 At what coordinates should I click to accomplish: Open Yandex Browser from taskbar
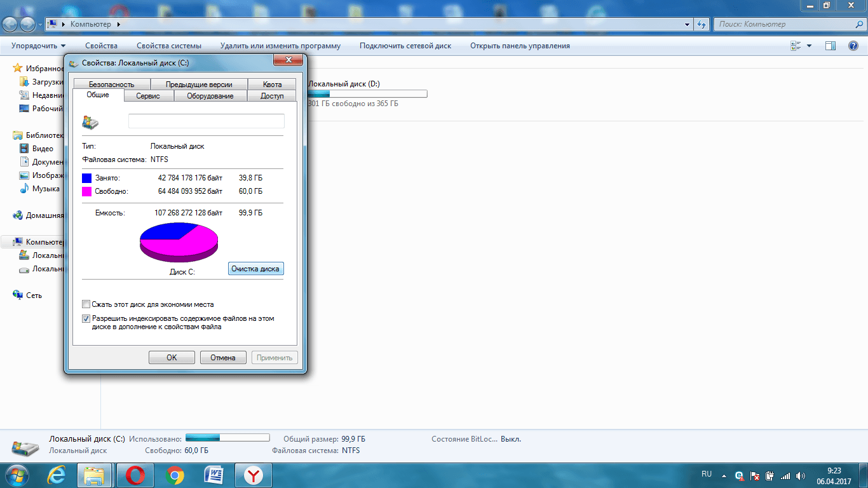pyautogui.click(x=254, y=475)
